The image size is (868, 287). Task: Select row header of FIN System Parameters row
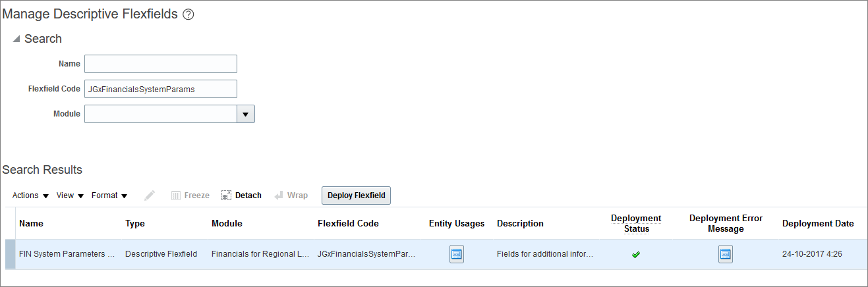click(10, 254)
